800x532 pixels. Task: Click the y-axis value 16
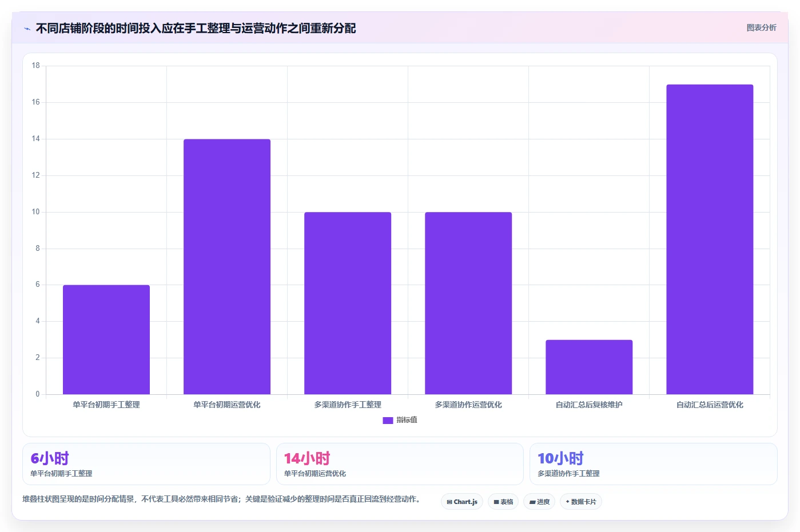36,102
